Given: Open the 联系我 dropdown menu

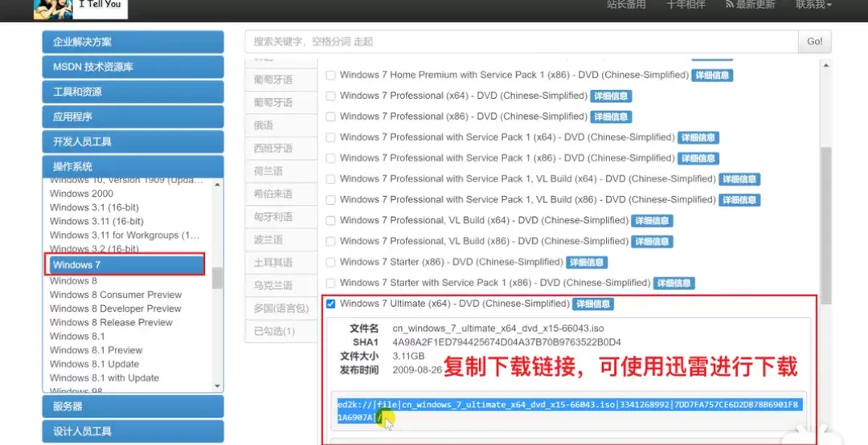Looking at the screenshot, I should tap(813, 5).
